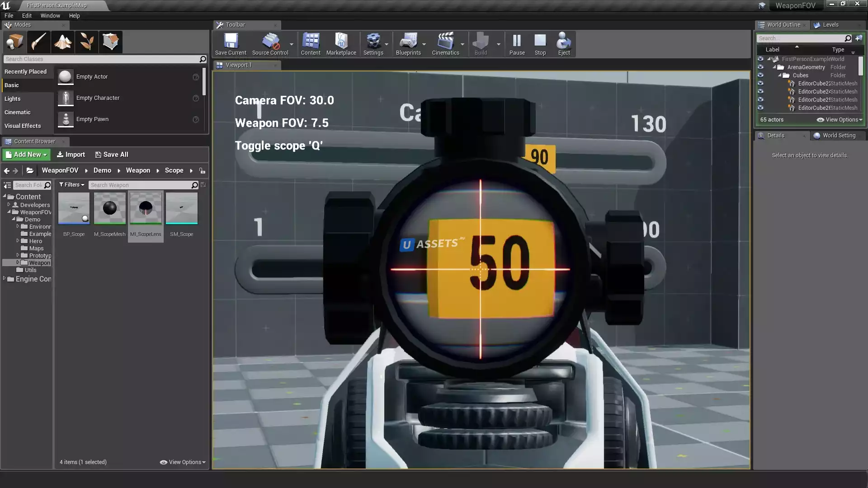Toggle visibility of ArenaGeometry folder
The image size is (868, 488).
760,67
